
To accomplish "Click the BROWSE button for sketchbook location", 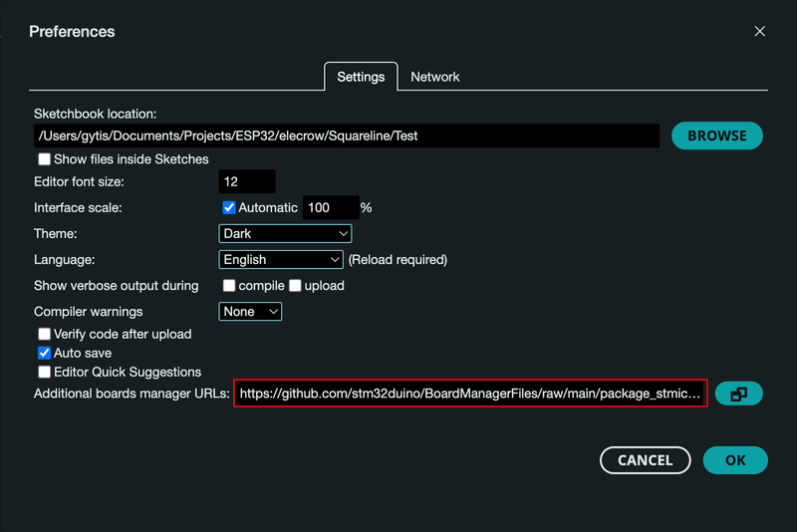I will click(x=716, y=135).
